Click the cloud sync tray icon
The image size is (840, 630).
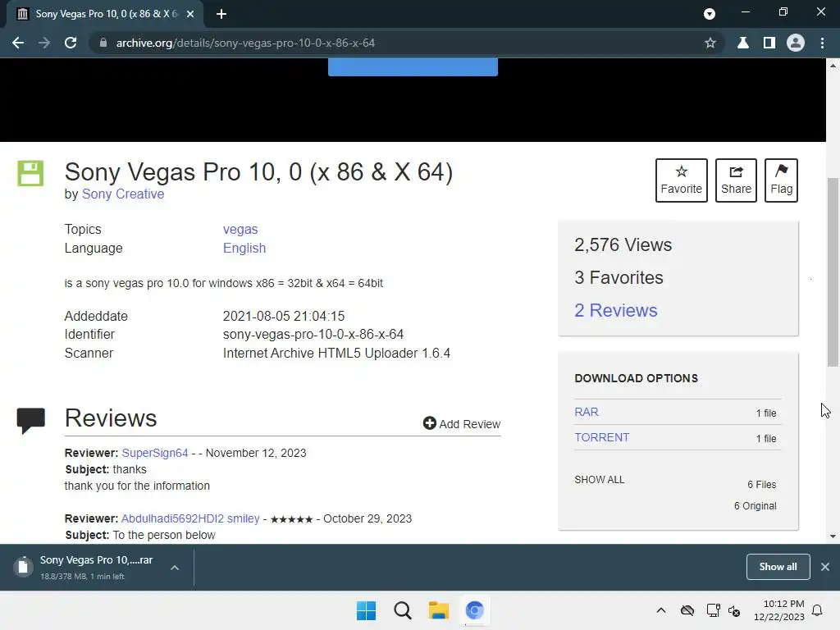(687, 610)
